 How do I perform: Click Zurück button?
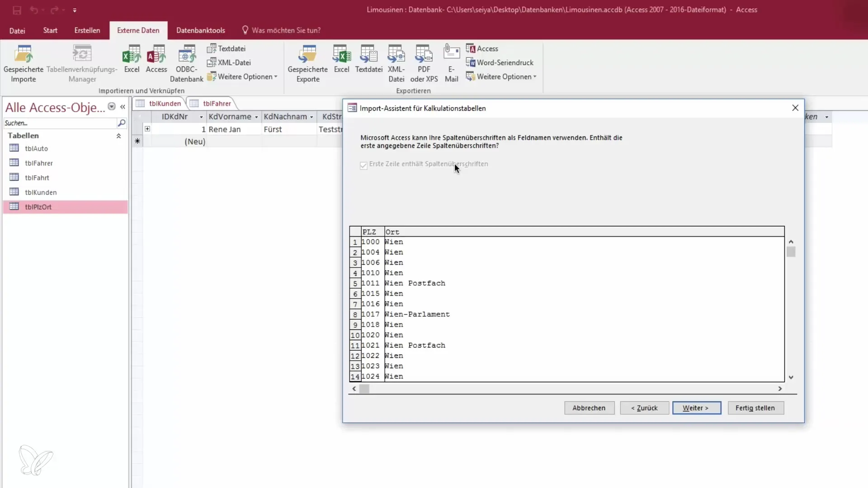(x=644, y=408)
